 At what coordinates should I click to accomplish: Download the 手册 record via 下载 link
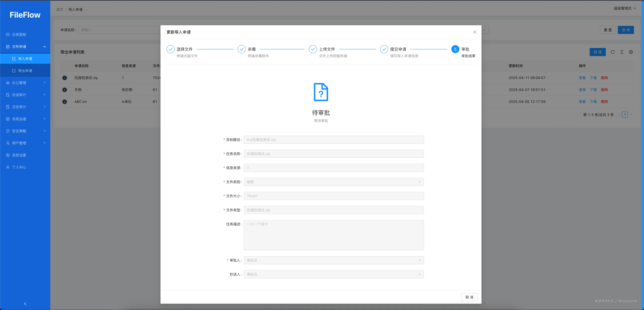[x=593, y=90]
